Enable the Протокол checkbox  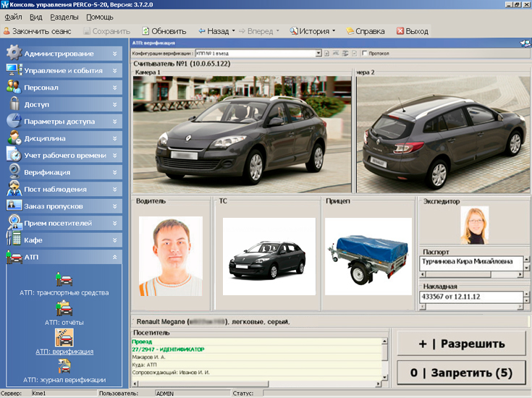364,53
